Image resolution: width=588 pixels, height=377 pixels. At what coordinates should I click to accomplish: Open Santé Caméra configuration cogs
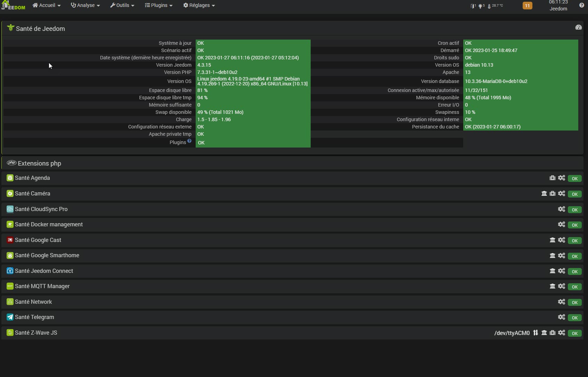click(562, 194)
